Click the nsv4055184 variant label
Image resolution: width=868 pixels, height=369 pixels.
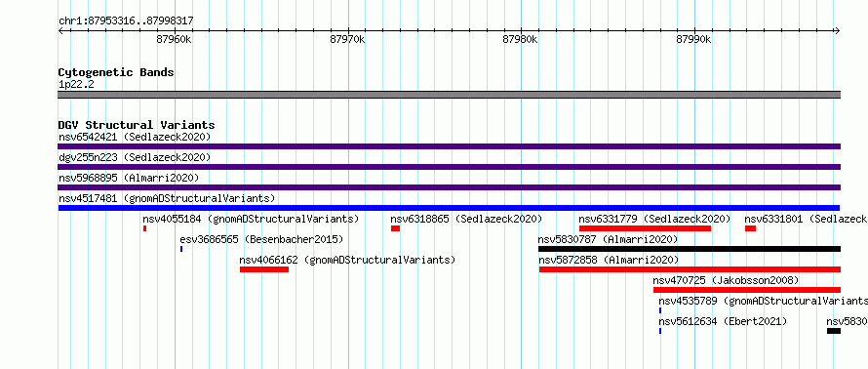coord(251,219)
